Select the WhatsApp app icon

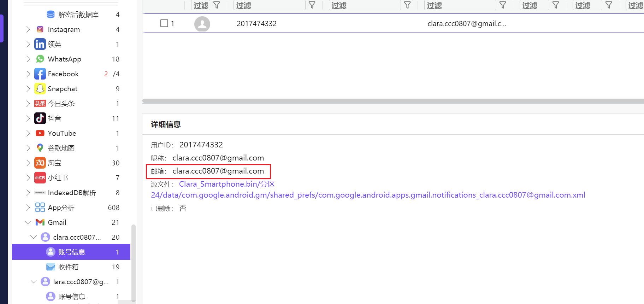(40, 59)
